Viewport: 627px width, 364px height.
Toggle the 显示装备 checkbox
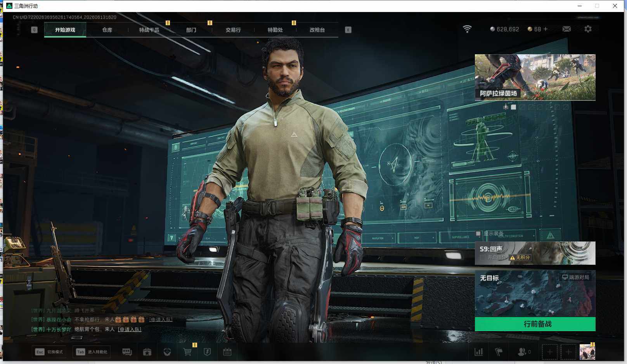click(x=478, y=233)
